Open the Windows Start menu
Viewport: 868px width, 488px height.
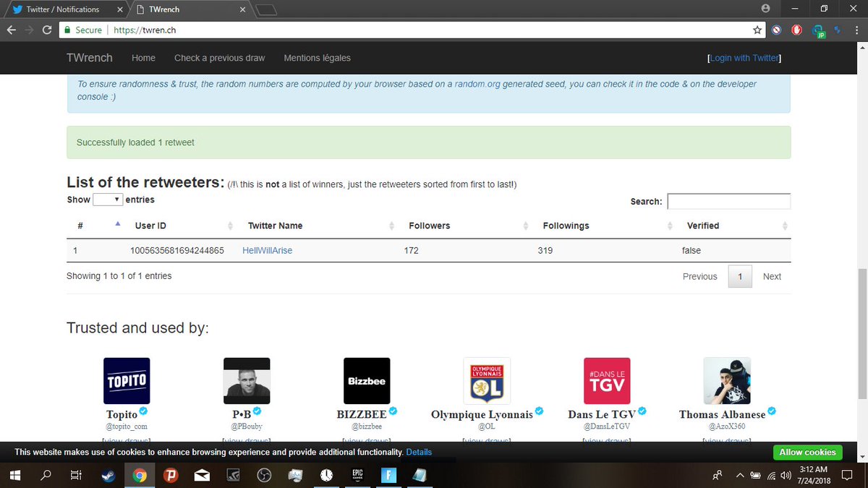click(x=16, y=475)
